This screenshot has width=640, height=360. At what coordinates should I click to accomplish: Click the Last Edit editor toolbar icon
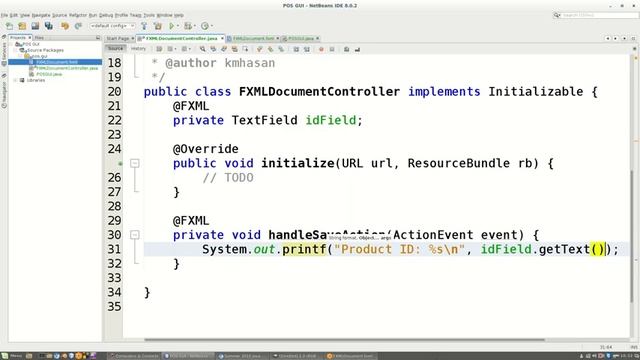(x=159, y=49)
